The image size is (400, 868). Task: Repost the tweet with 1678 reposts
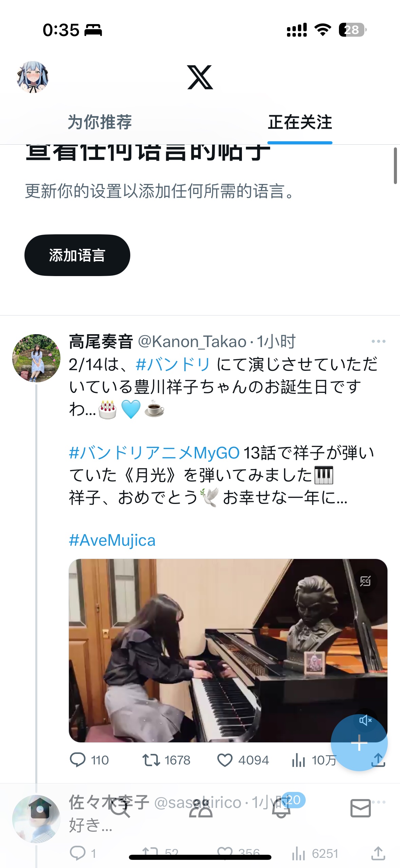[x=151, y=760]
